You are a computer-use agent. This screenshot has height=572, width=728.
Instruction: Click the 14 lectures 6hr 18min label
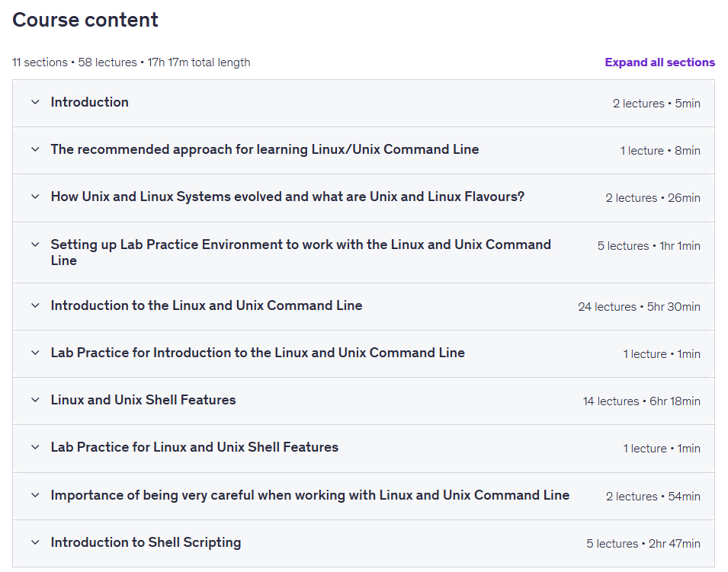(x=641, y=401)
